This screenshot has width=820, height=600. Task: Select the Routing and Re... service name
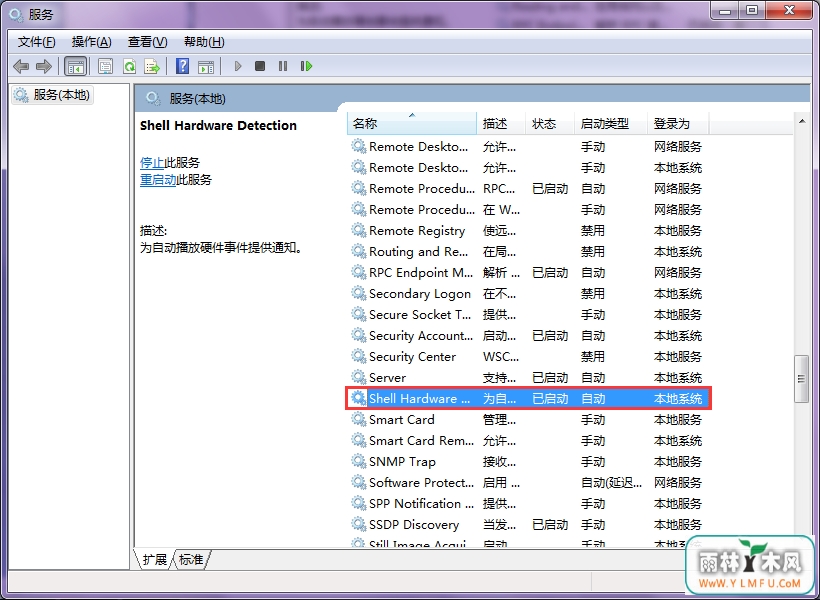tap(418, 252)
